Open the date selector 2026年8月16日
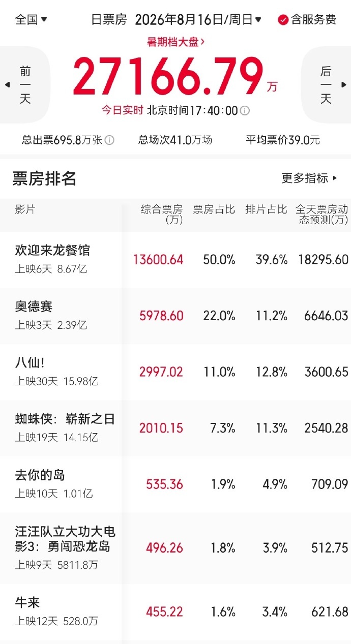Viewport: 351px width, 644px height. (x=198, y=20)
